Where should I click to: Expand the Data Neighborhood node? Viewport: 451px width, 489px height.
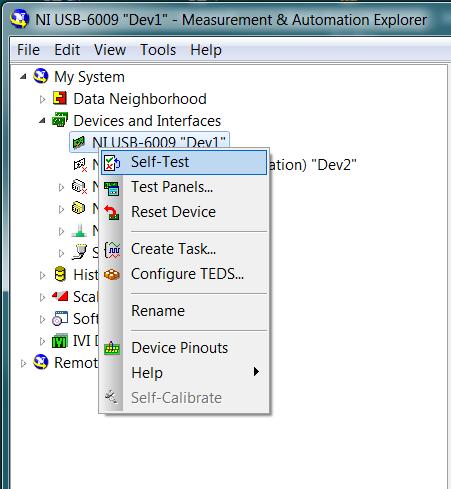[x=42, y=99]
